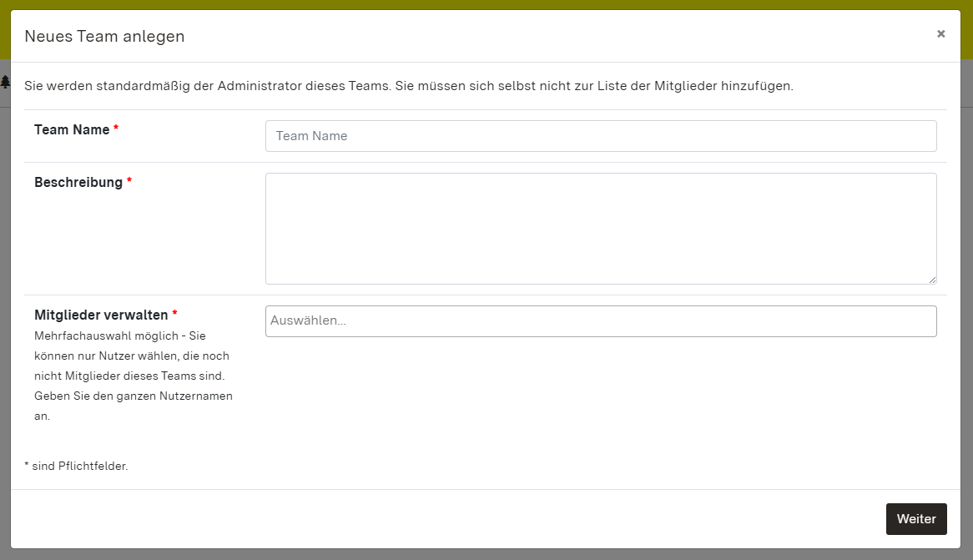The width and height of the screenshot is (973, 560).
Task: Open the Mitglieder verwalten member selection field
Action: [x=600, y=321]
